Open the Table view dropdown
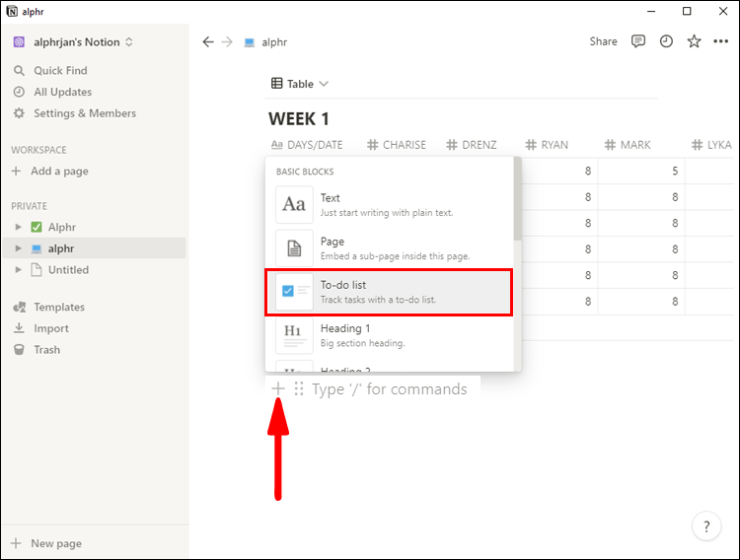 pyautogui.click(x=300, y=84)
